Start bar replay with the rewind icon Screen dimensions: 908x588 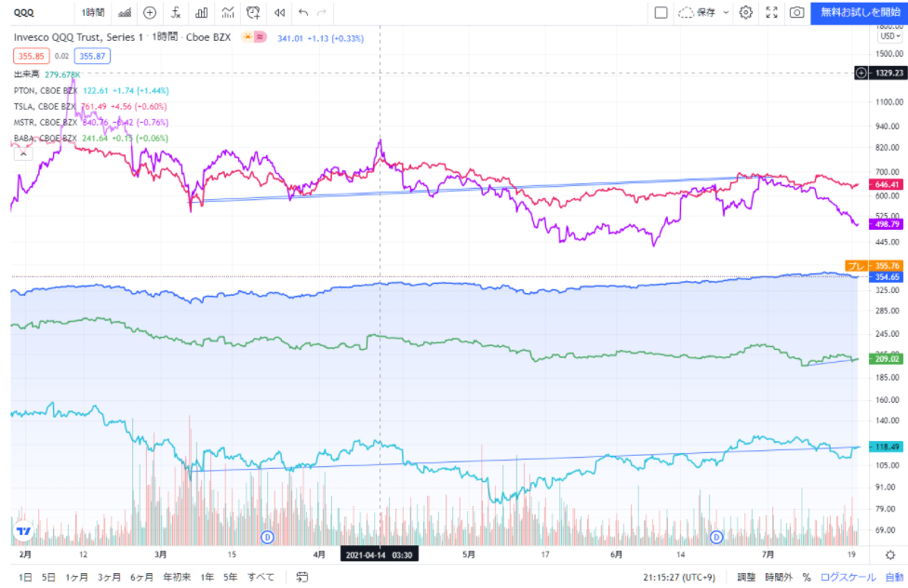point(280,13)
